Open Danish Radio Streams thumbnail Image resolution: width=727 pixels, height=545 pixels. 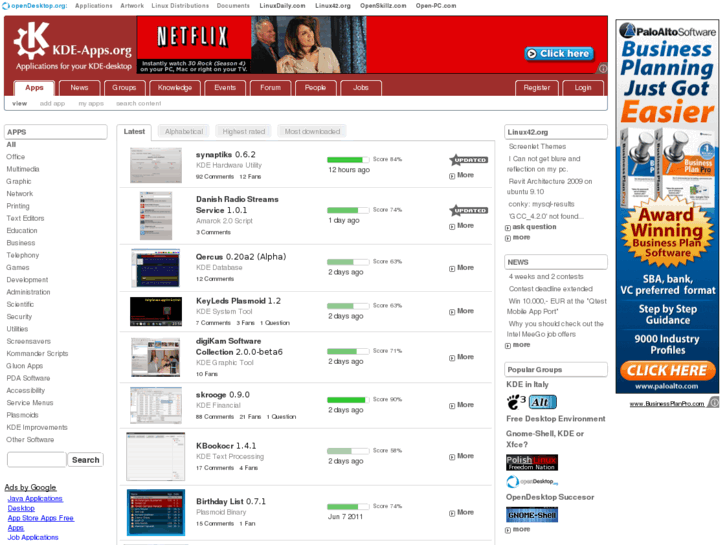[x=156, y=216]
